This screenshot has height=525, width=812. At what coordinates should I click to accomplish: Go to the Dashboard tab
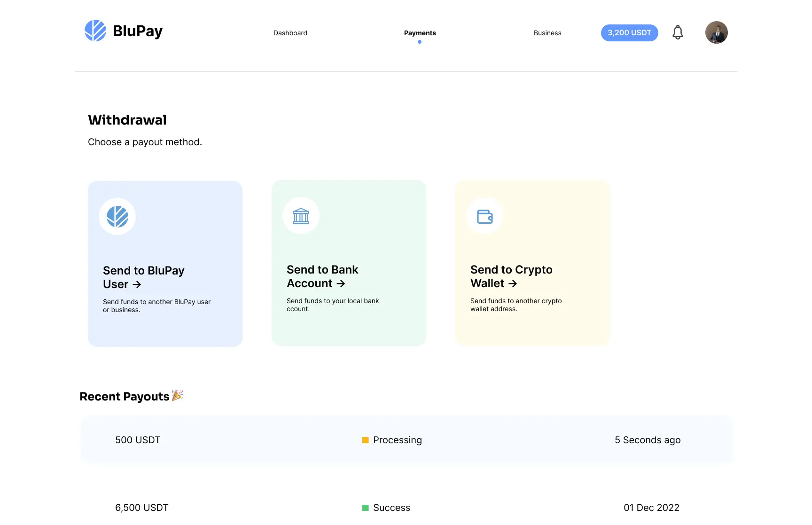pyautogui.click(x=290, y=33)
